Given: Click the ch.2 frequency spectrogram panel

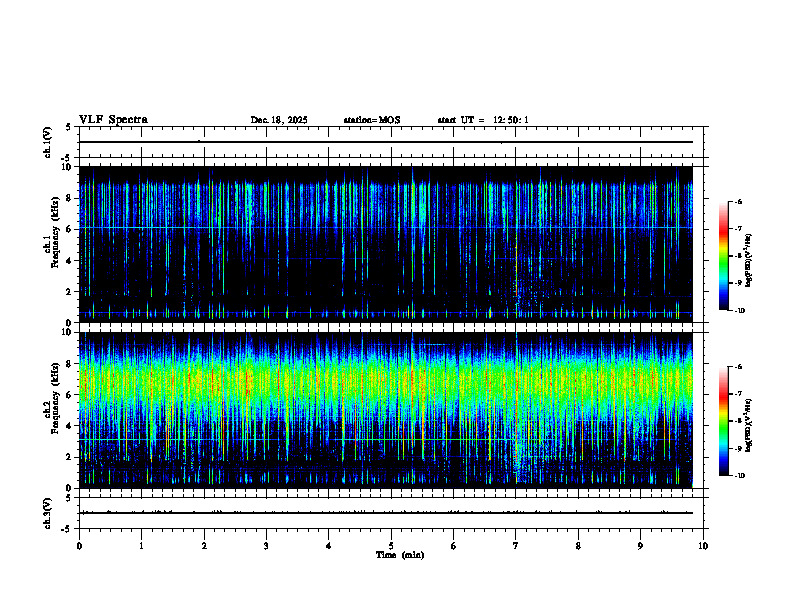Looking at the screenshot, I should click(x=385, y=410).
